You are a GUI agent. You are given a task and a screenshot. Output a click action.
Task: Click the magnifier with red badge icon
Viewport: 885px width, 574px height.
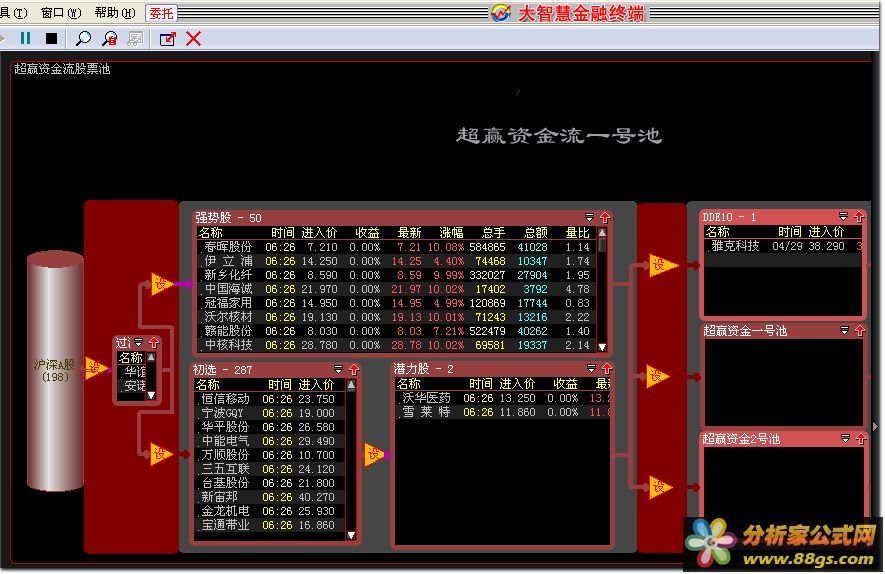click(x=109, y=38)
